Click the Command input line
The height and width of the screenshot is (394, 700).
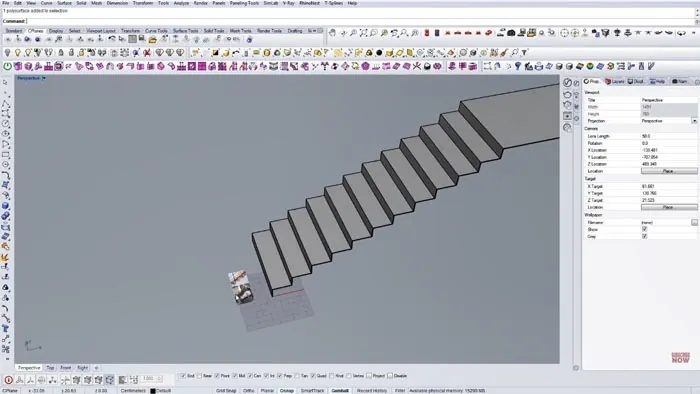point(348,21)
